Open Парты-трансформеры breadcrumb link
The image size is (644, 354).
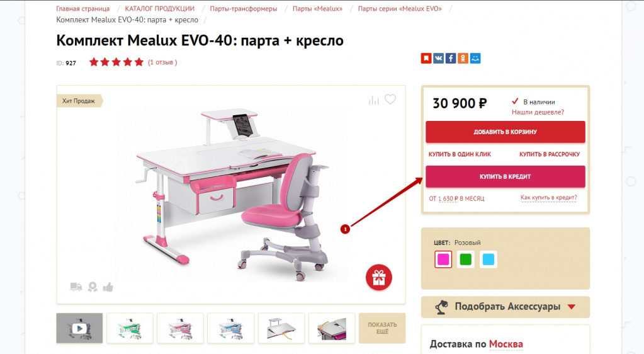[x=244, y=9]
